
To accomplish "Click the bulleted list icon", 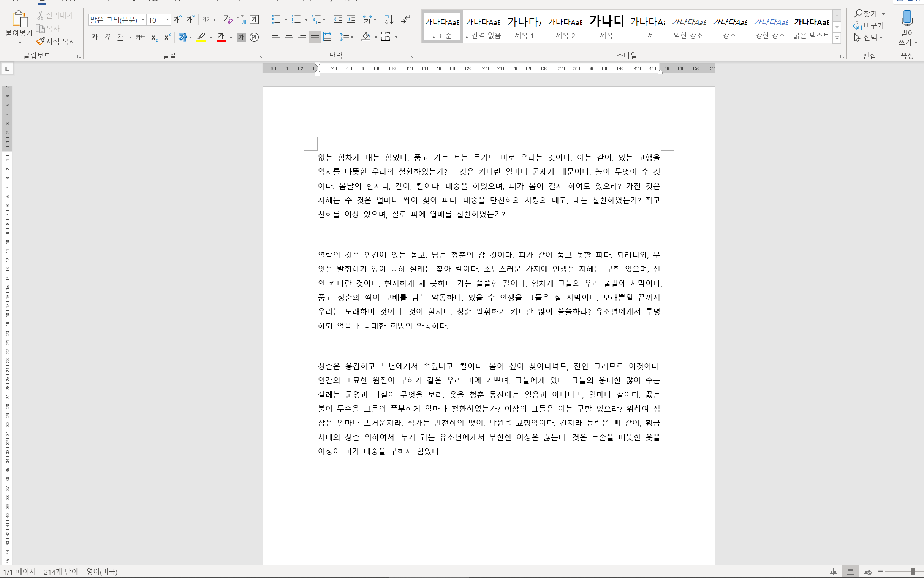I will click(x=275, y=19).
